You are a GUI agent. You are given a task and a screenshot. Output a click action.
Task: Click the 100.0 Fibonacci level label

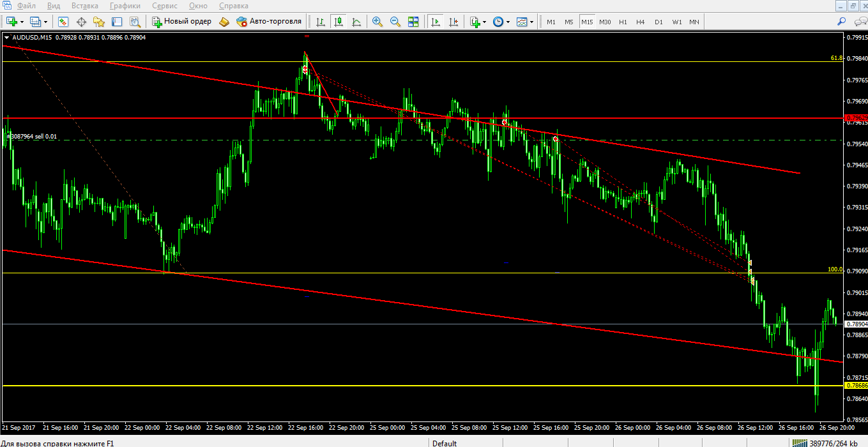point(835,269)
